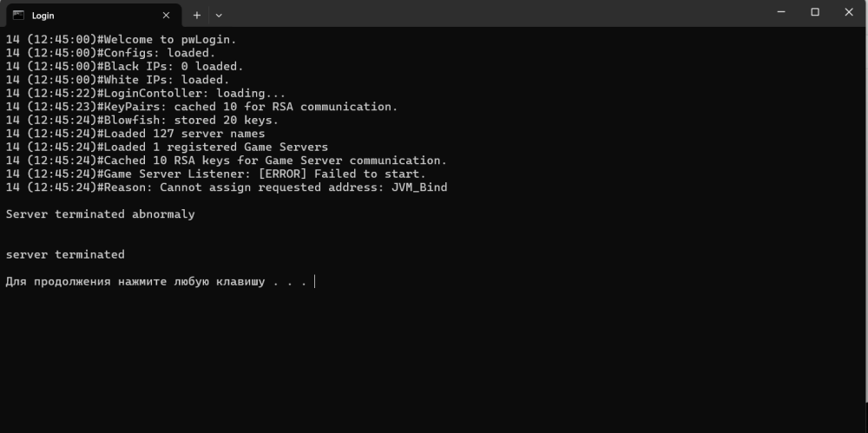
Task: Click the 'LoginContoller: loading...' line
Action: tap(145, 93)
